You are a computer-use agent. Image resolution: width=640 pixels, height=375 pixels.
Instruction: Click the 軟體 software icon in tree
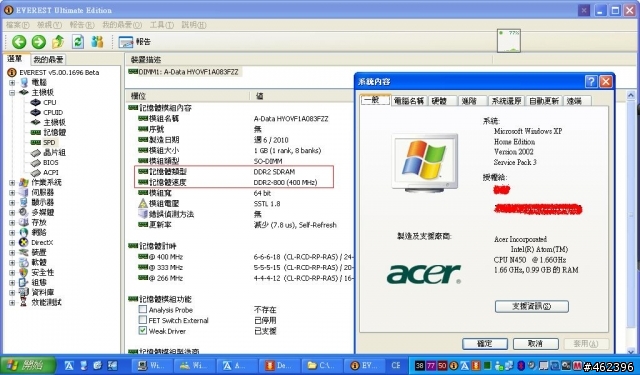[24, 262]
